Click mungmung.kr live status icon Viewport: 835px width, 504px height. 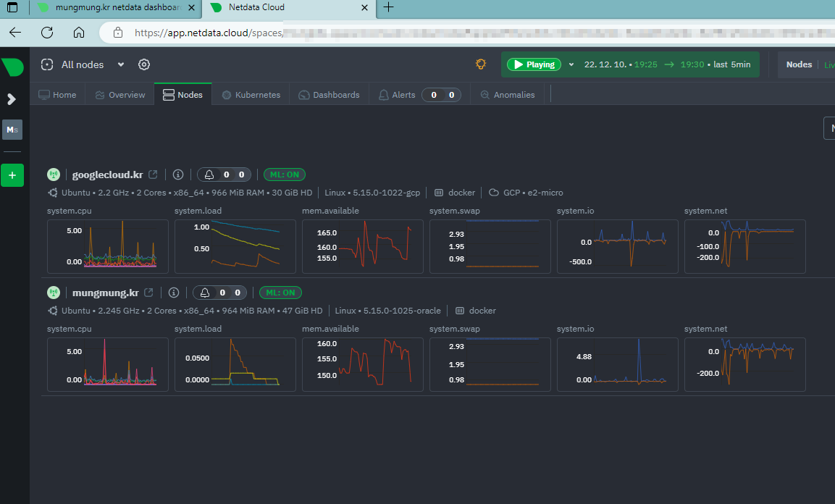(54, 293)
